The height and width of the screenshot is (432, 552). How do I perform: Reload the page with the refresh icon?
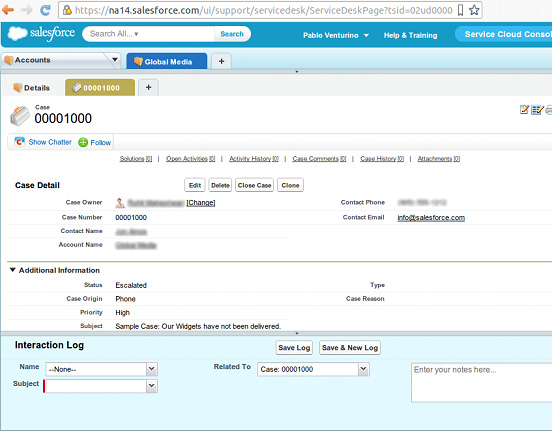[45, 10]
